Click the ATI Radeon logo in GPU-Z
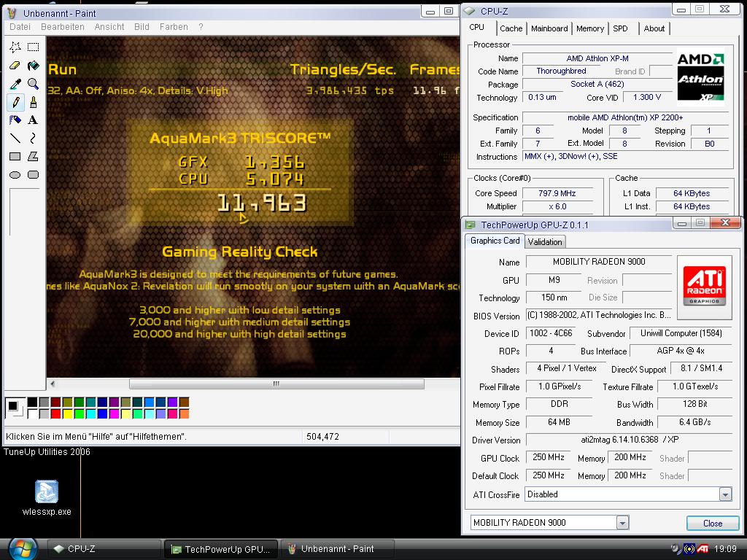 (x=704, y=287)
